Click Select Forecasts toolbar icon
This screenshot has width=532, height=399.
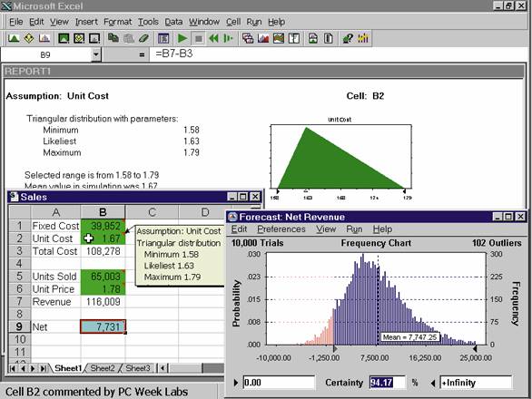(x=94, y=38)
